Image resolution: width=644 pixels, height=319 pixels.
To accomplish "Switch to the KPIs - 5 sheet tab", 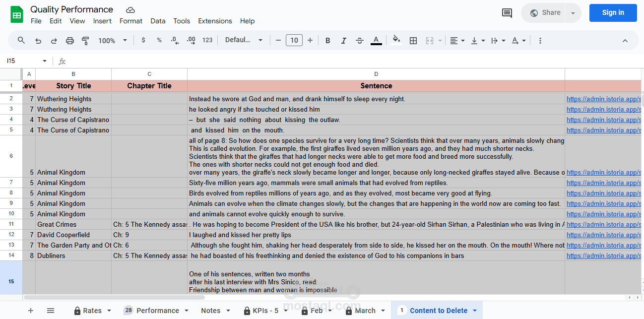I will click(266, 311).
